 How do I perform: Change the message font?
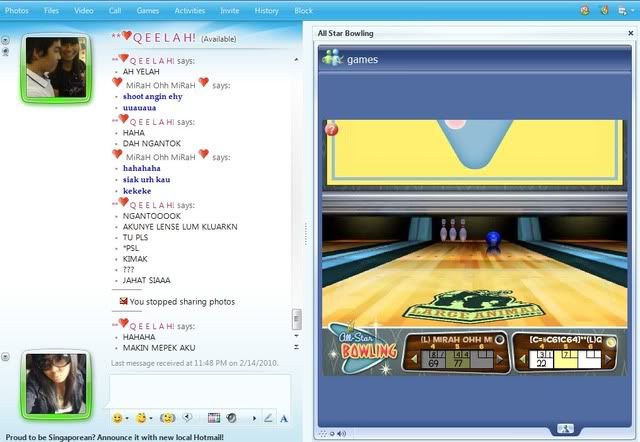click(284, 419)
